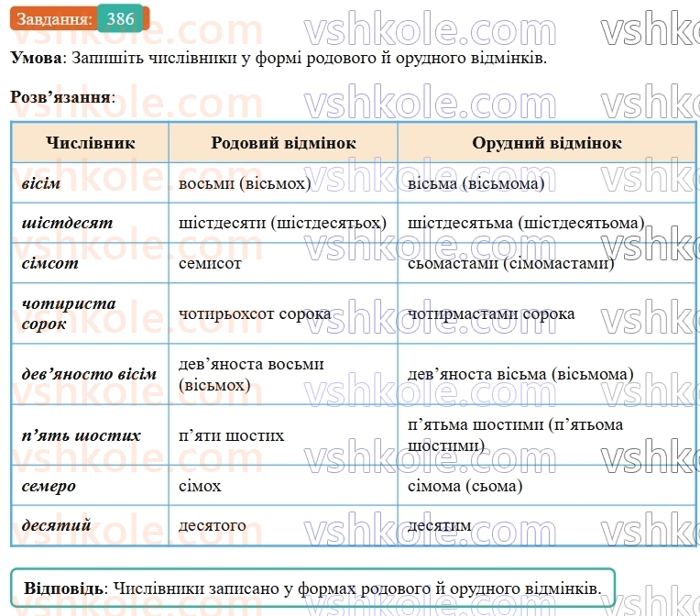Screen dimensions: 700x616
Task: Click the task number 386 badge
Action: (x=121, y=18)
